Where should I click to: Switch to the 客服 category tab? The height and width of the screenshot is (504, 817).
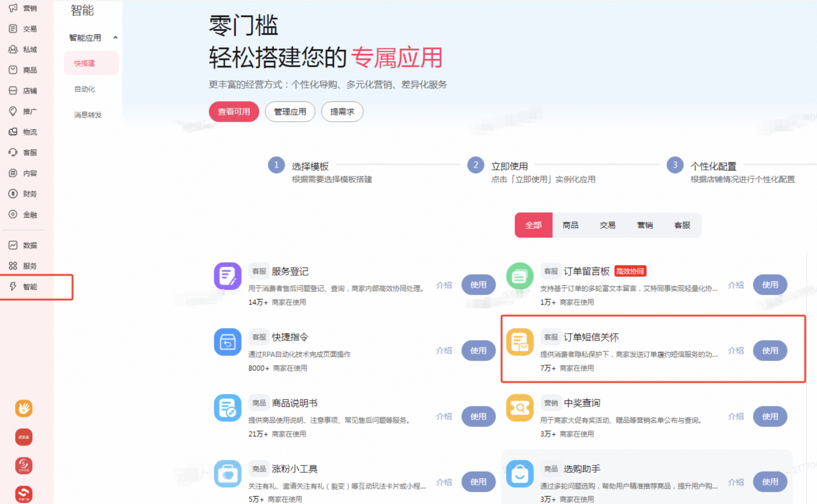[x=682, y=225]
